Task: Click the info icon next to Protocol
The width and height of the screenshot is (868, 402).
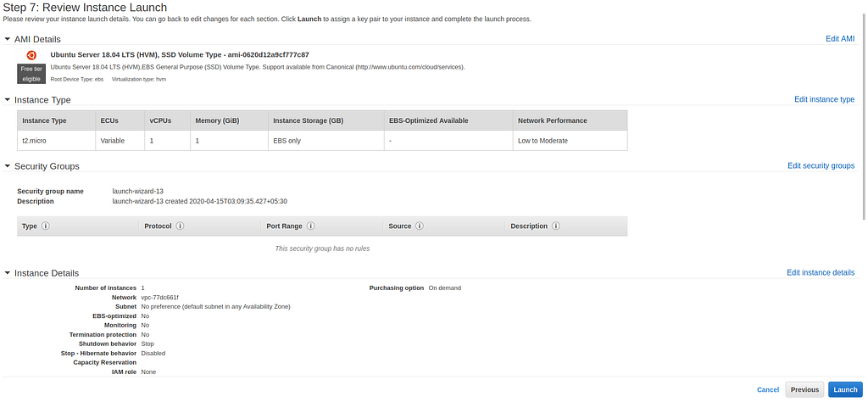Action: (x=181, y=226)
